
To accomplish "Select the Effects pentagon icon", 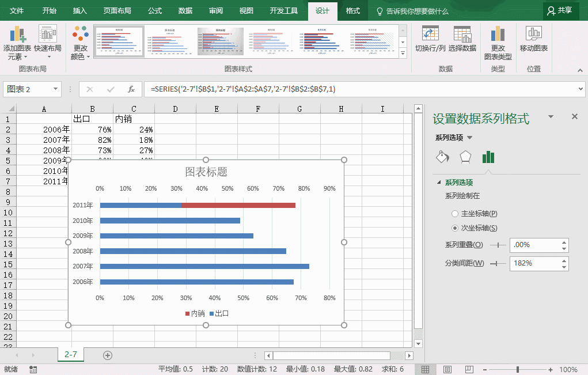I will click(x=465, y=157).
